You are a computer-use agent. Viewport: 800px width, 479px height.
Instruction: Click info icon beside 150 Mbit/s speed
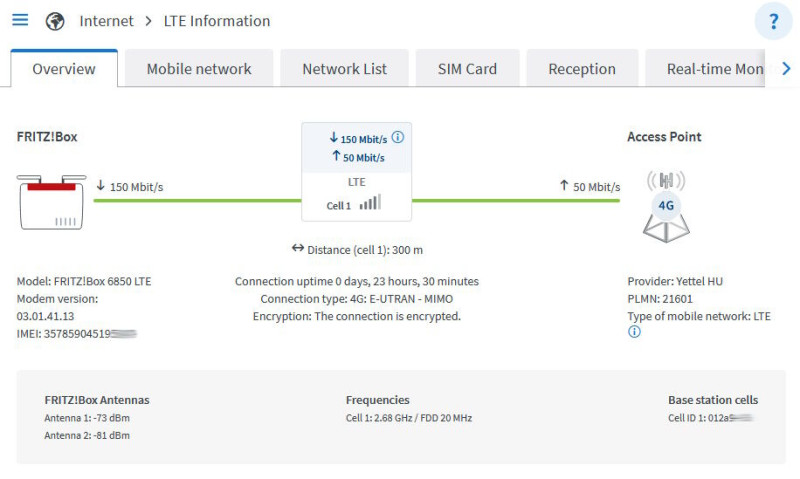(397, 138)
